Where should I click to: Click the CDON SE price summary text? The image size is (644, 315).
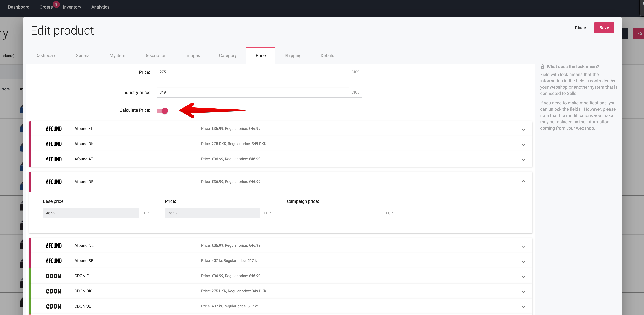(229, 306)
